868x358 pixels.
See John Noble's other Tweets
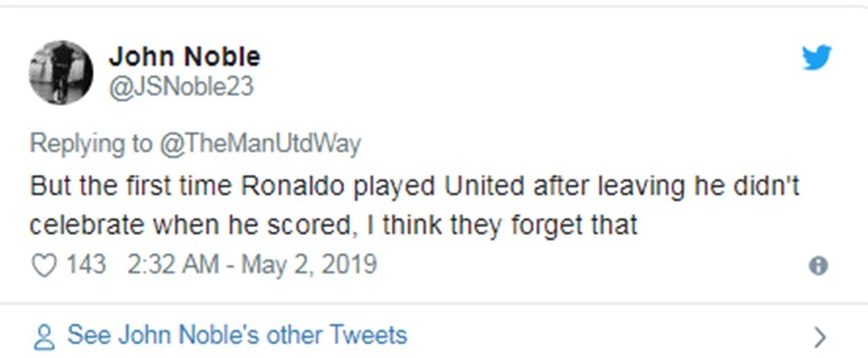pyautogui.click(x=237, y=335)
